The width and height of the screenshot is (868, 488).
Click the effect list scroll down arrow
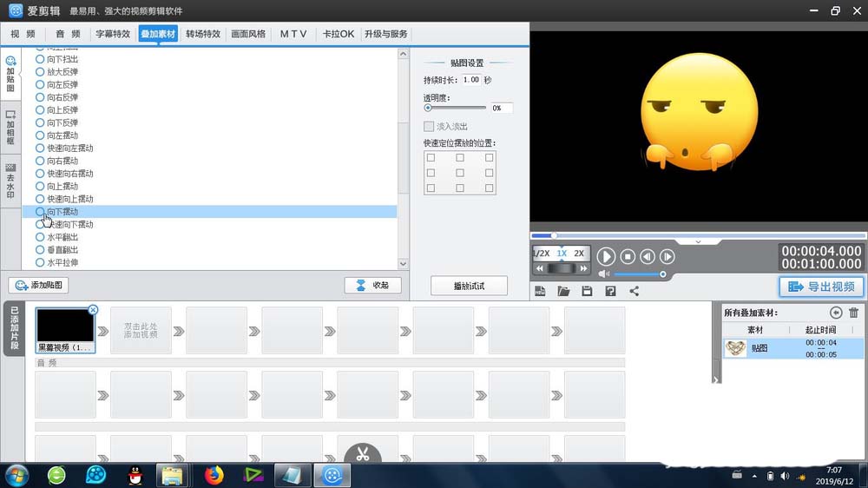(403, 264)
